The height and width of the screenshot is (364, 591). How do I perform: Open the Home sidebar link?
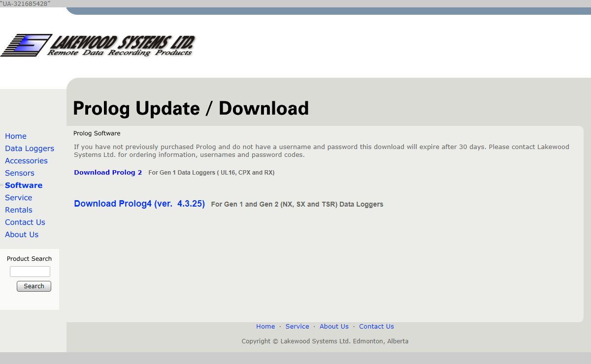click(x=16, y=136)
